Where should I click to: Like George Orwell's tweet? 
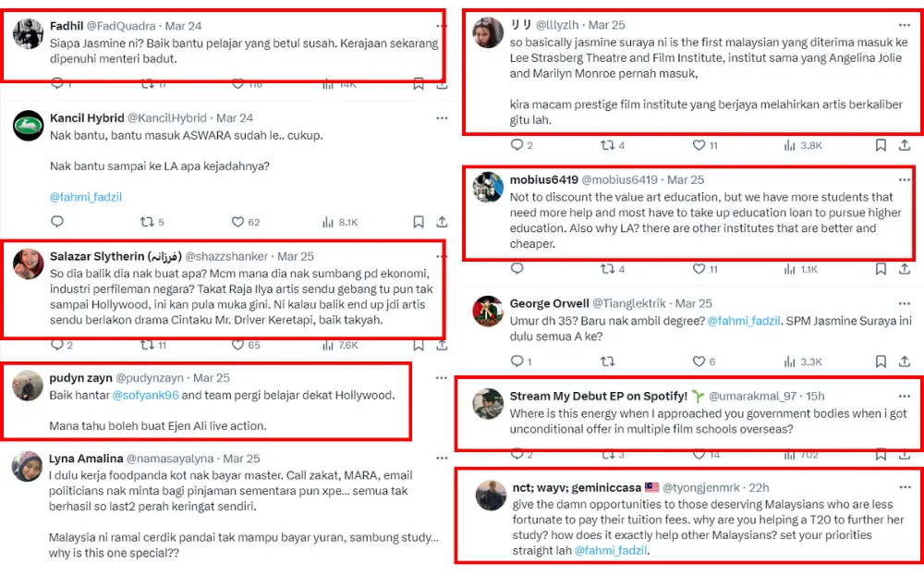tap(699, 362)
